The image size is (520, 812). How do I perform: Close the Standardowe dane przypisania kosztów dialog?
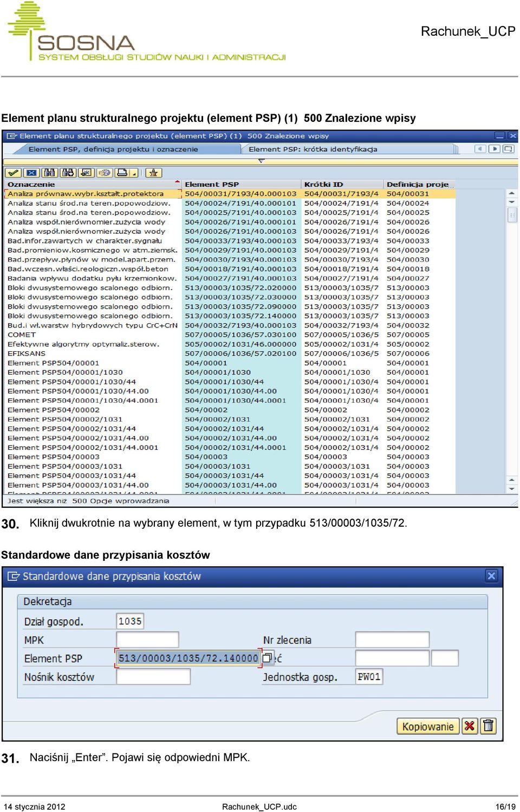click(491, 576)
